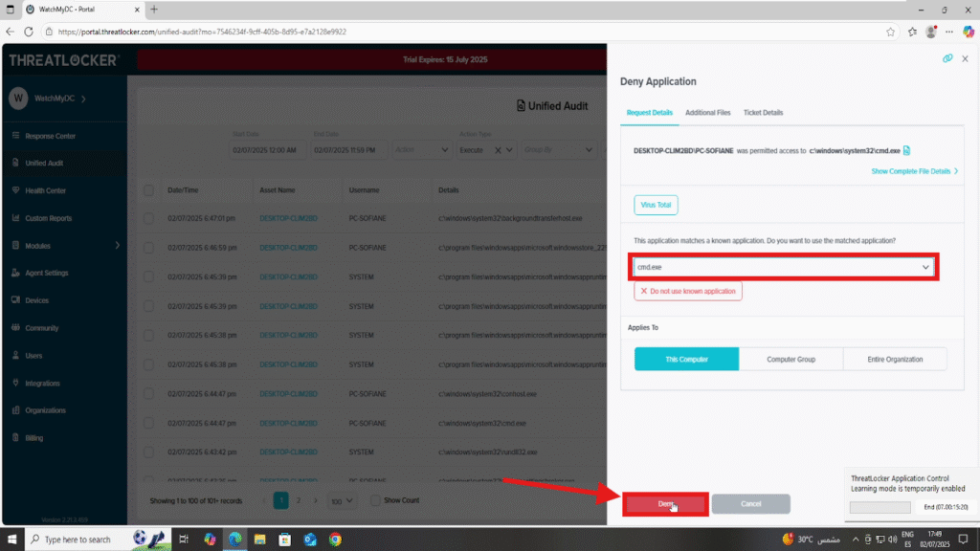Click the Deny button
The image size is (980, 551).
click(666, 504)
